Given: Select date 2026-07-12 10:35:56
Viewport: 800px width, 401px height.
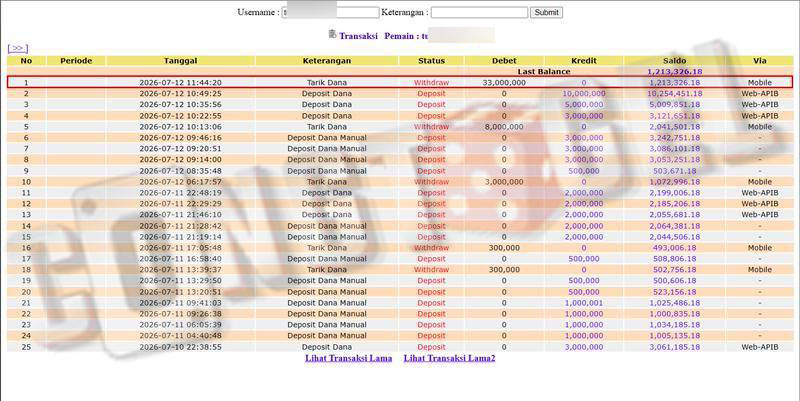Looking at the screenshot, I should click(181, 105).
